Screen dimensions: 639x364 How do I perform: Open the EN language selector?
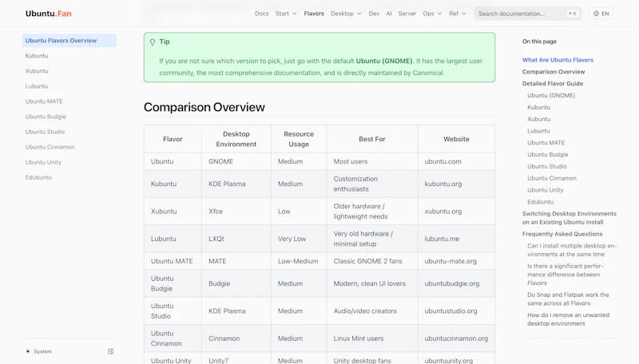pyautogui.click(x=601, y=14)
